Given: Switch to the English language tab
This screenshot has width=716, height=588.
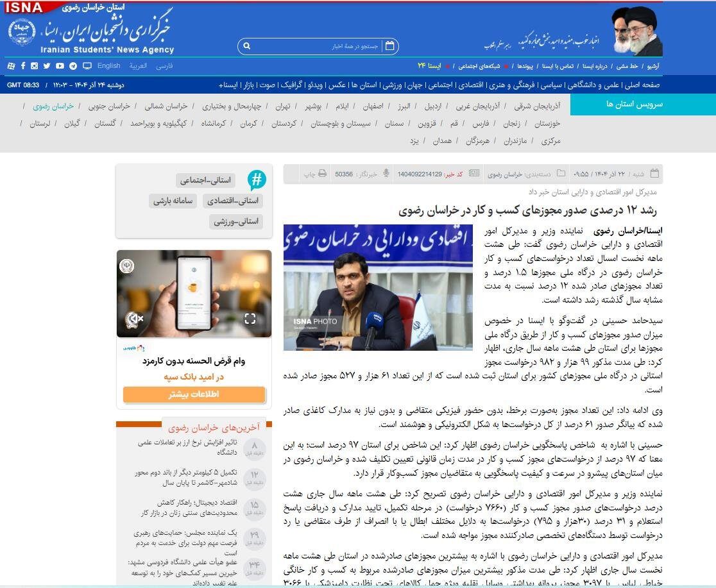Looking at the screenshot, I should pyautogui.click(x=108, y=66).
